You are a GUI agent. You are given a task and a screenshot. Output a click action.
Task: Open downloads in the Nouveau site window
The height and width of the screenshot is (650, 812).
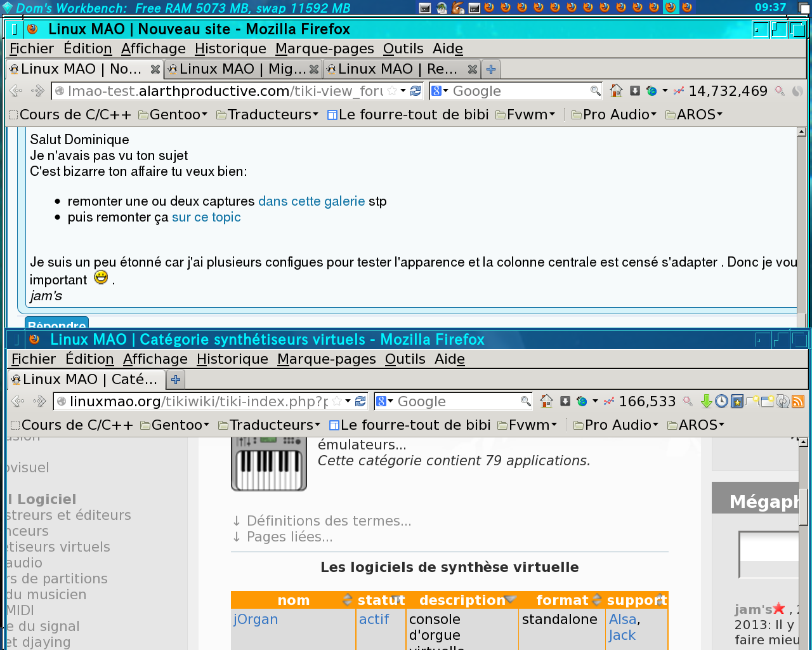pyautogui.click(x=635, y=91)
